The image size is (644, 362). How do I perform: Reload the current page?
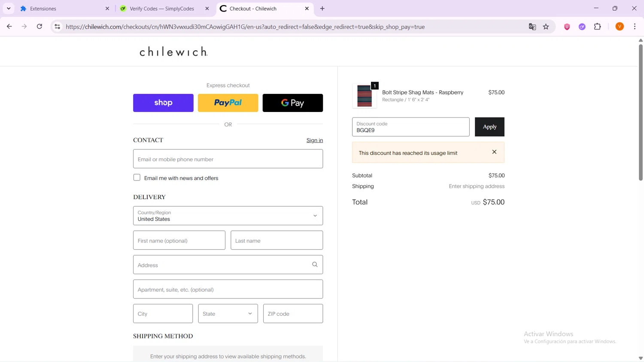pos(39,27)
